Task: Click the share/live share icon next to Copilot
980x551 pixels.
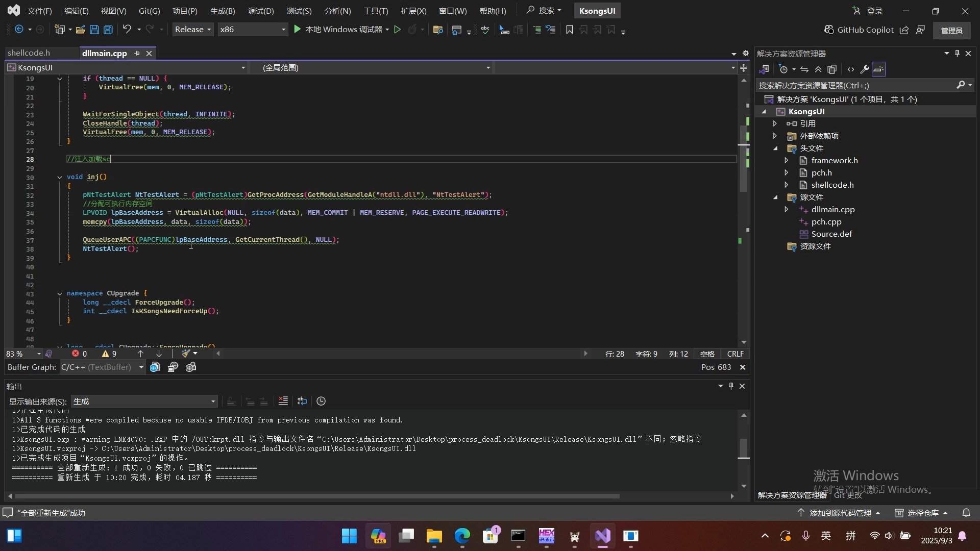Action: click(904, 30)
